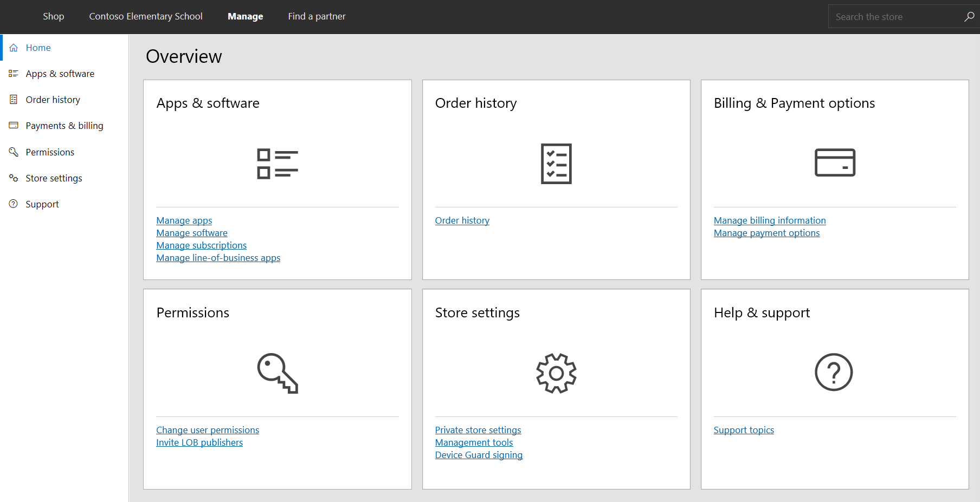Viewport: 980px width, 502px height.
Task: Open the Manage software link
Action: pyautogui.click(x=192, y=233)
